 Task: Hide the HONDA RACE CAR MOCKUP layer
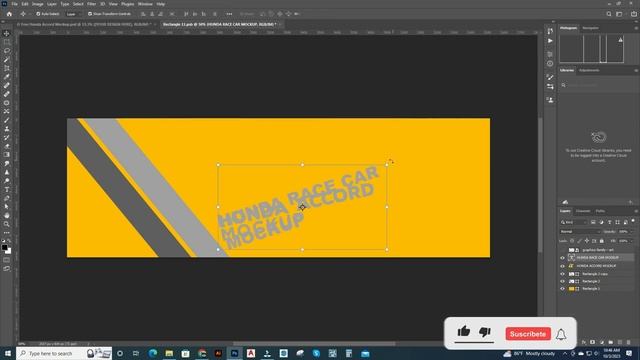(562, 258)
